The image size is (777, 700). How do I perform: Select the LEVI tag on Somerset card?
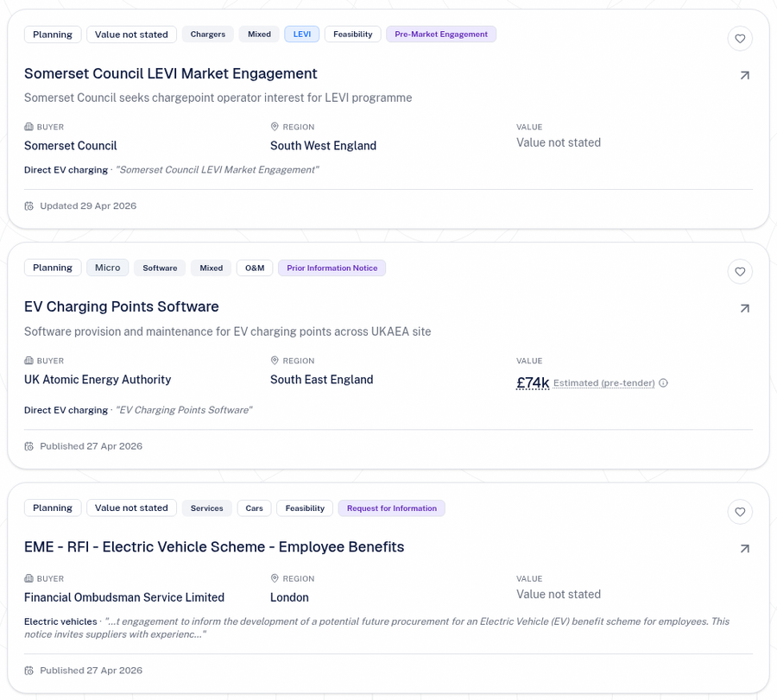[x=302, y=35]
